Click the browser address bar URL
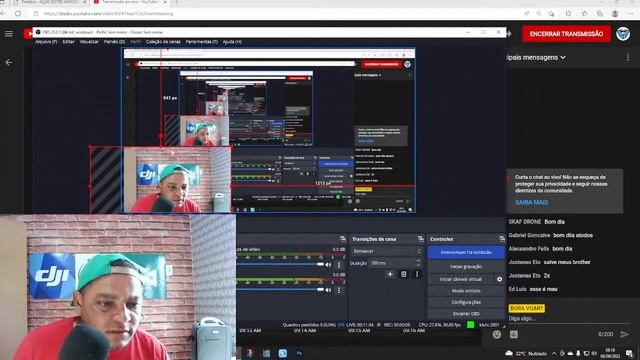Screen dimensions: 640x360 109,13
